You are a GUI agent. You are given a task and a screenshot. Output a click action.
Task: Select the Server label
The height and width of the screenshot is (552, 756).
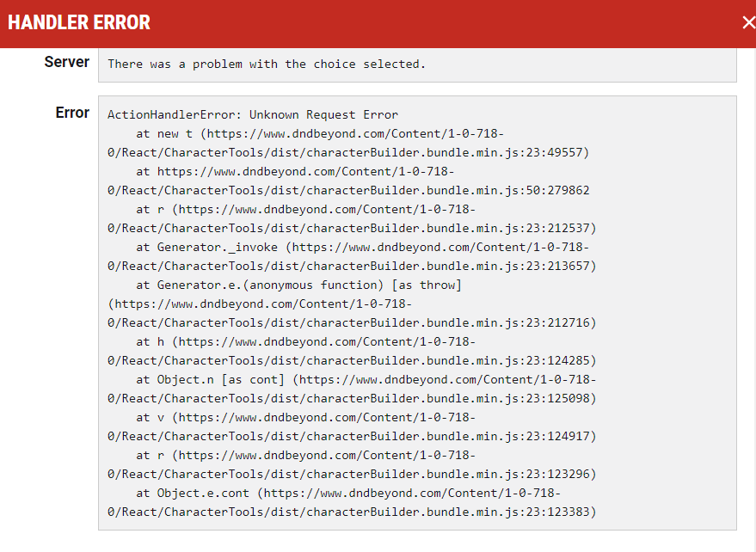click(x=66, y=62)
